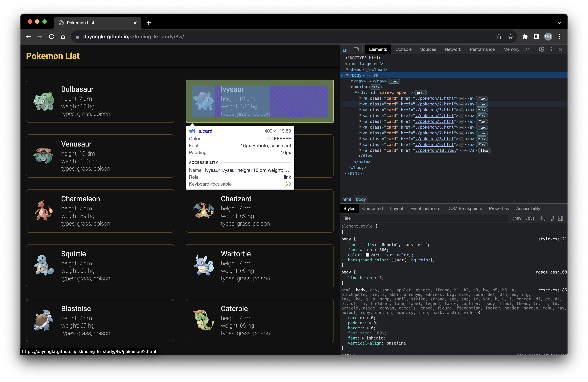Image resolution: width=588 pixels, height=382 pixels.
Task: Open the Extensions puzzle icon
Action: pyautogui.click(x=525, y=37)
